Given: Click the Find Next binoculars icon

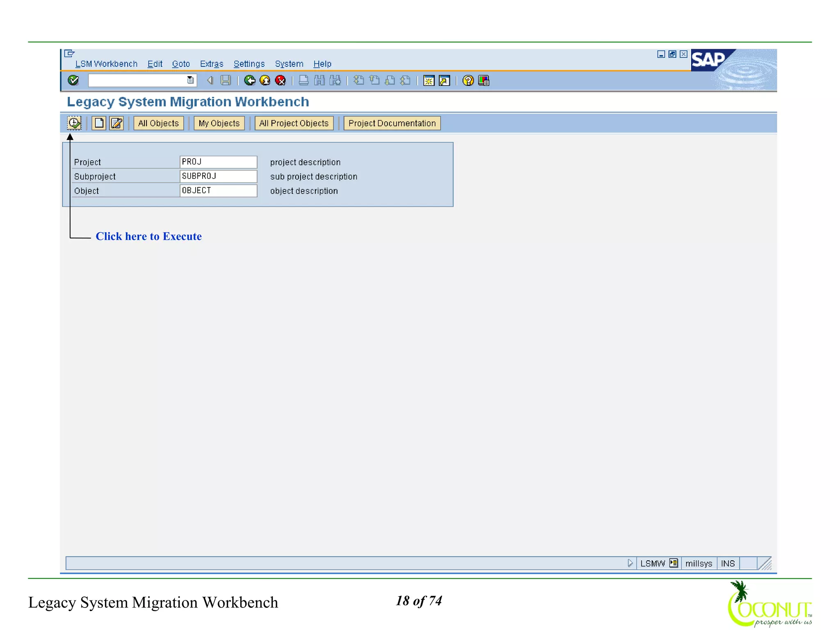Looking at the screenshot, I should point(335,80).
